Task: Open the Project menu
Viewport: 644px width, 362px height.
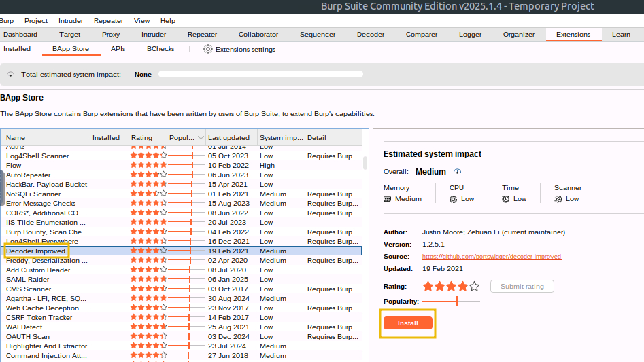Action: click(36, 21)
